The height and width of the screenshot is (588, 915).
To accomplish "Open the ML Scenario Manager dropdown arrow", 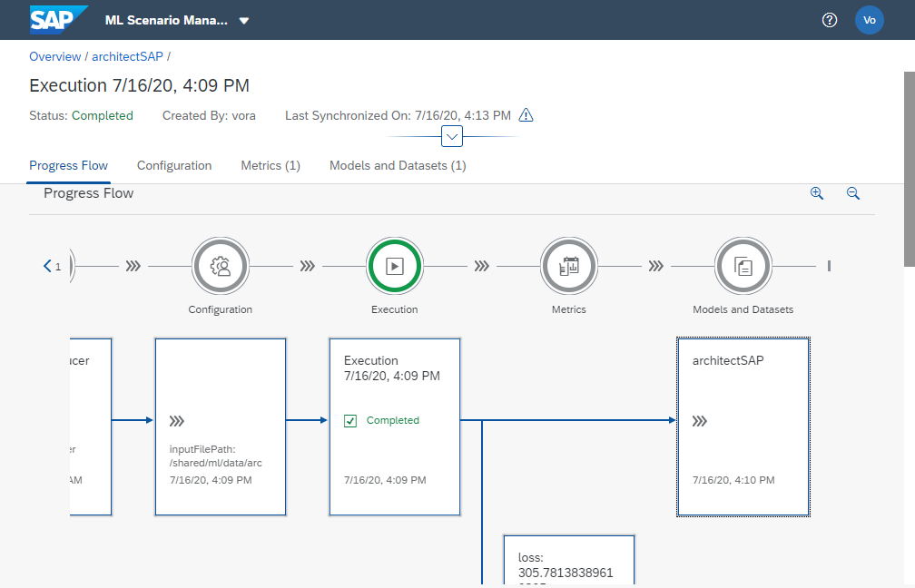I will tap(244, 21).
